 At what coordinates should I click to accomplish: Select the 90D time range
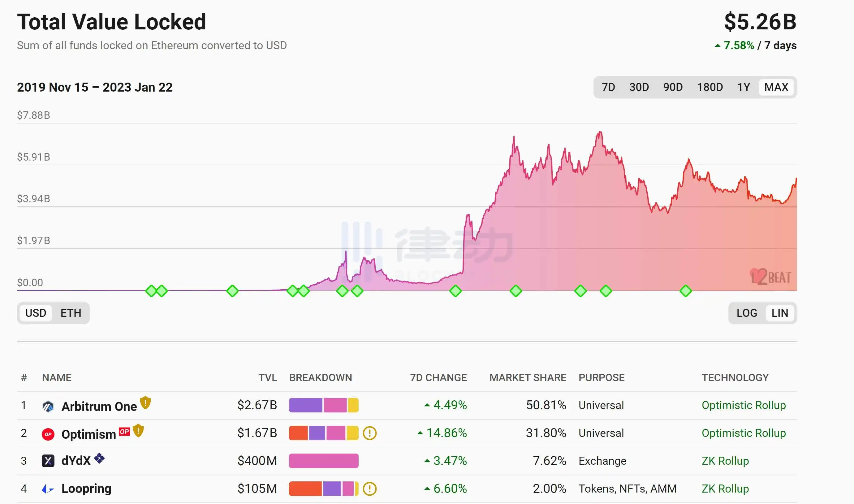pos(673,87)
